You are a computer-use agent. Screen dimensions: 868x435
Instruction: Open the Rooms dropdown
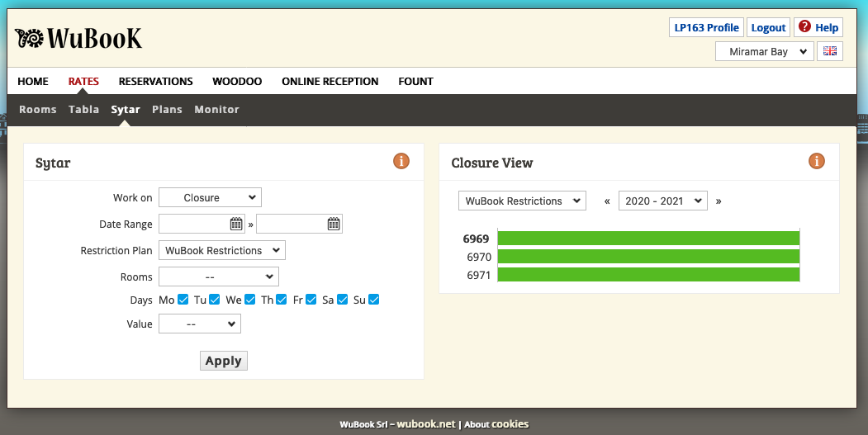coord(219,277)
